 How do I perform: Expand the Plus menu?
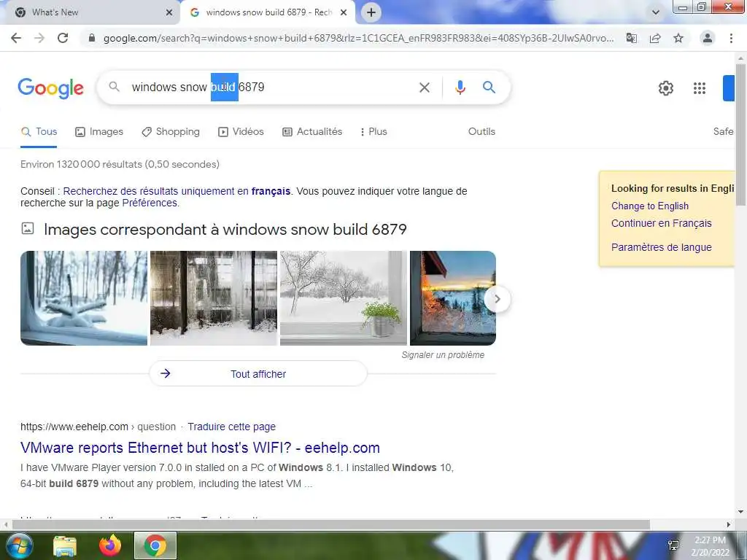(373, 132)
